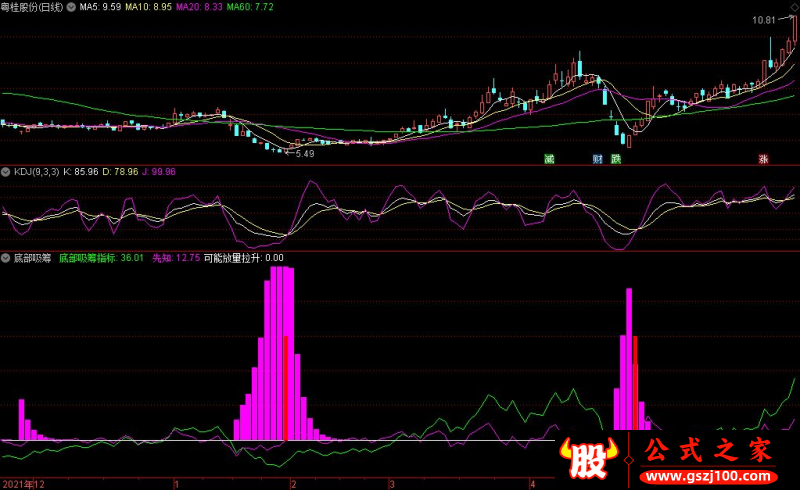The height and width of the screenshot is (490, 800).
Task: Click the 2021年12 date on time axis
Action: (23, 484)
